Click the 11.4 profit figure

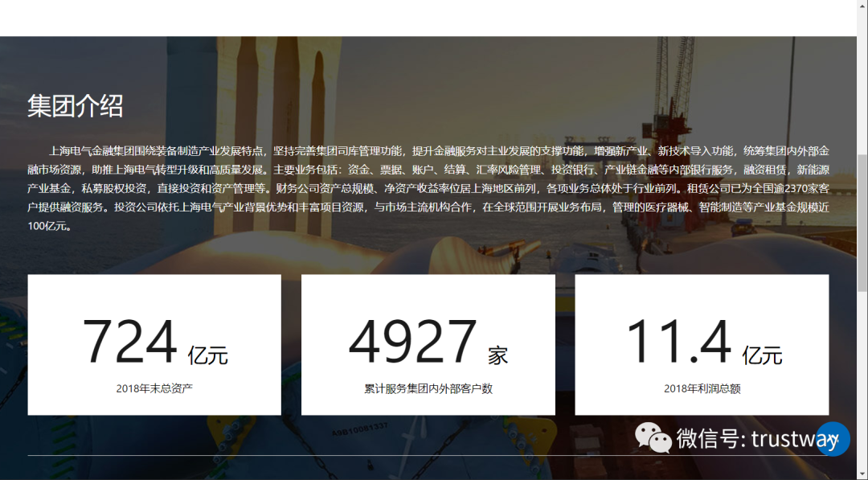tap(678, 342)
